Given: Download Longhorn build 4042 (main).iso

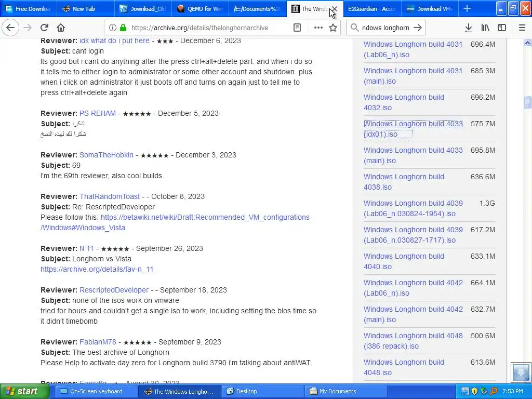Looking at the screenshot, I should 413,314.
